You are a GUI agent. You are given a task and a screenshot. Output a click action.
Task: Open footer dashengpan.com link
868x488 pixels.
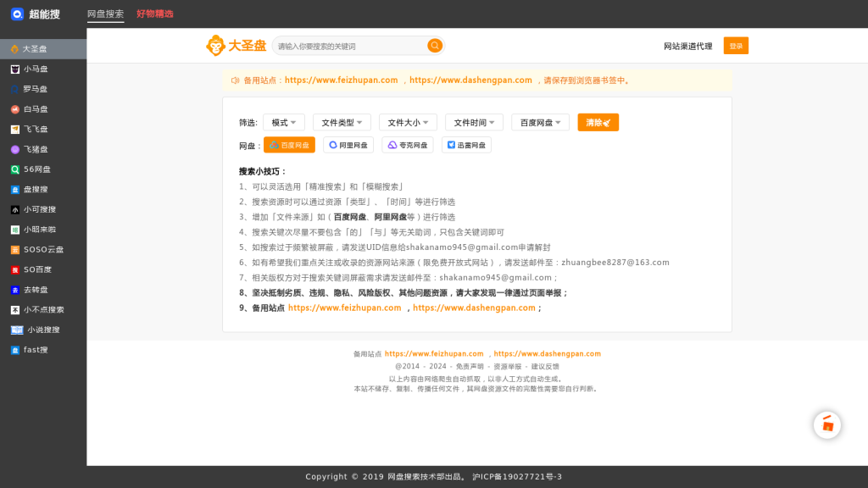point(547,353)
